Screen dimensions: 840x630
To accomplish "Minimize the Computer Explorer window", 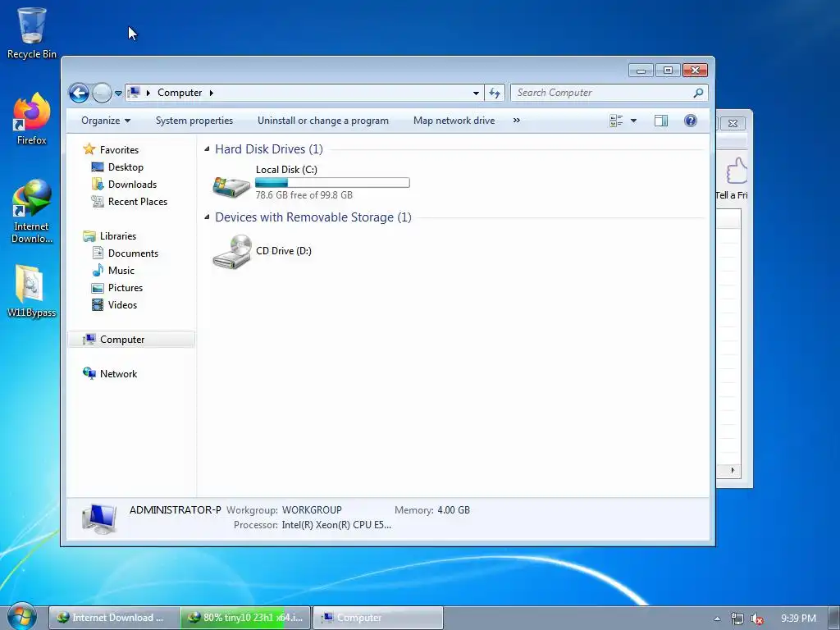I will pos(641,71).
